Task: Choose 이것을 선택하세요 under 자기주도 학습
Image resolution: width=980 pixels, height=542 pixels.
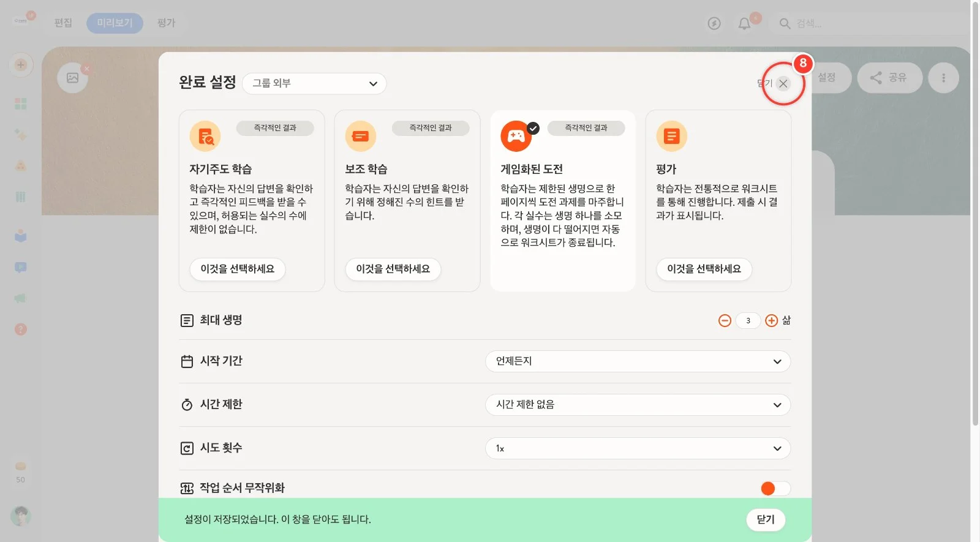Action: point(238,269)
